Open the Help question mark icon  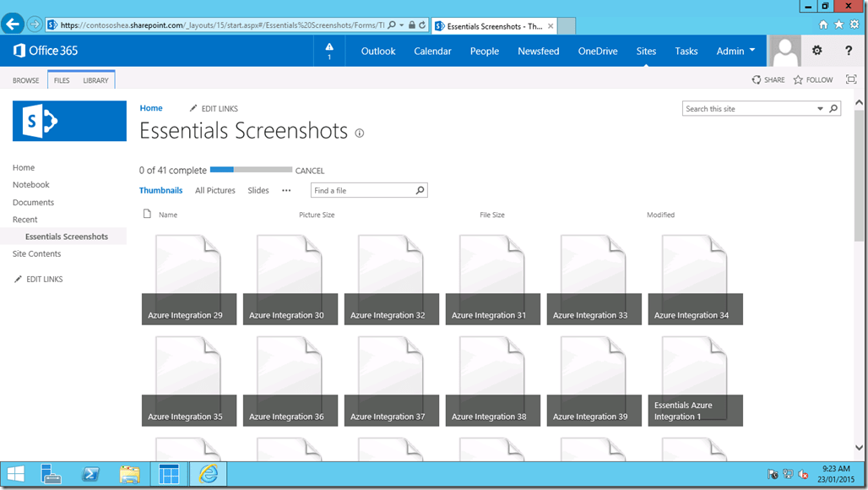[847, 51]
